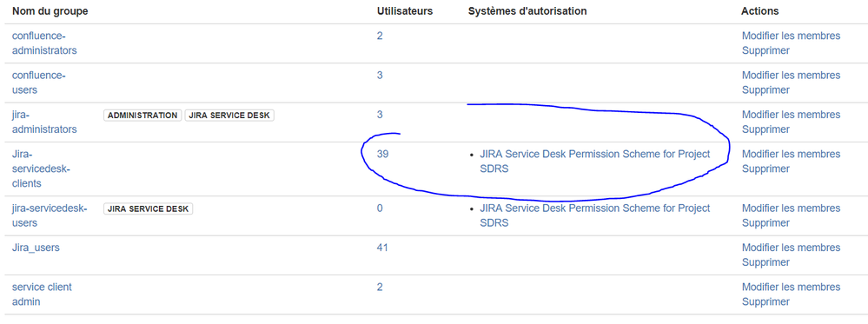Click user count 3 for confluence-users

point(380,75)
